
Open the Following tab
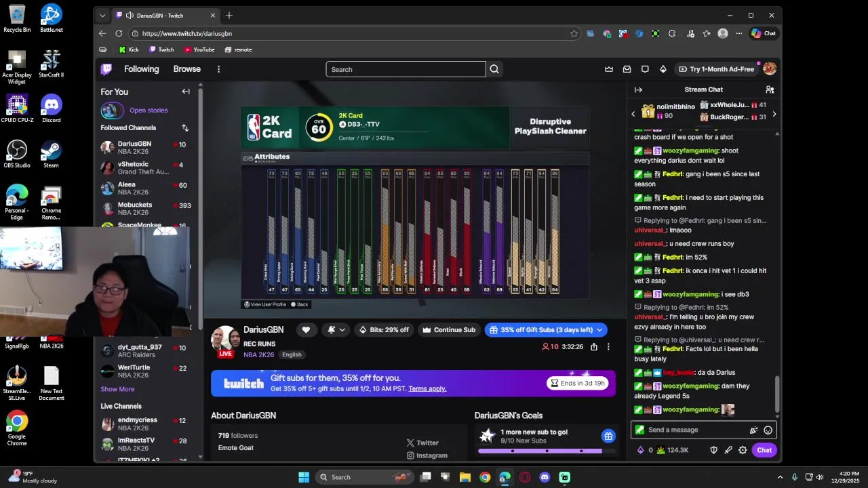141,69
